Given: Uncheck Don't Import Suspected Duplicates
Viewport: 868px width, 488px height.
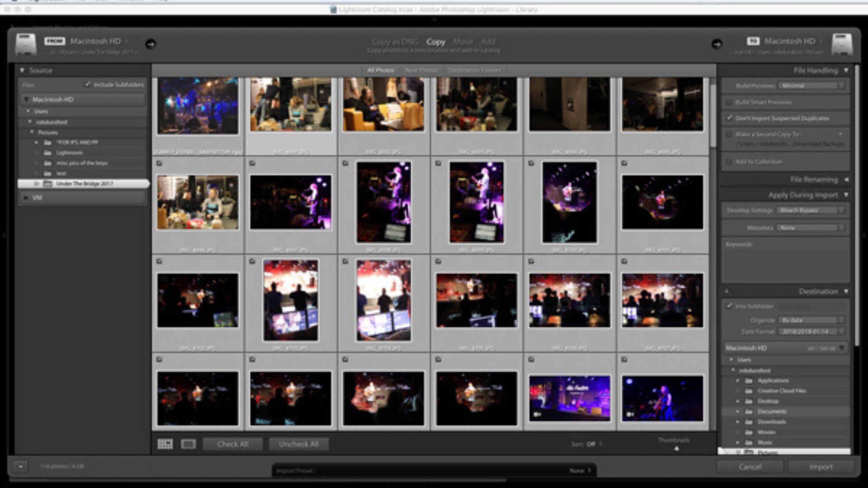Looking at the screenshot, I should pos(729,118).
